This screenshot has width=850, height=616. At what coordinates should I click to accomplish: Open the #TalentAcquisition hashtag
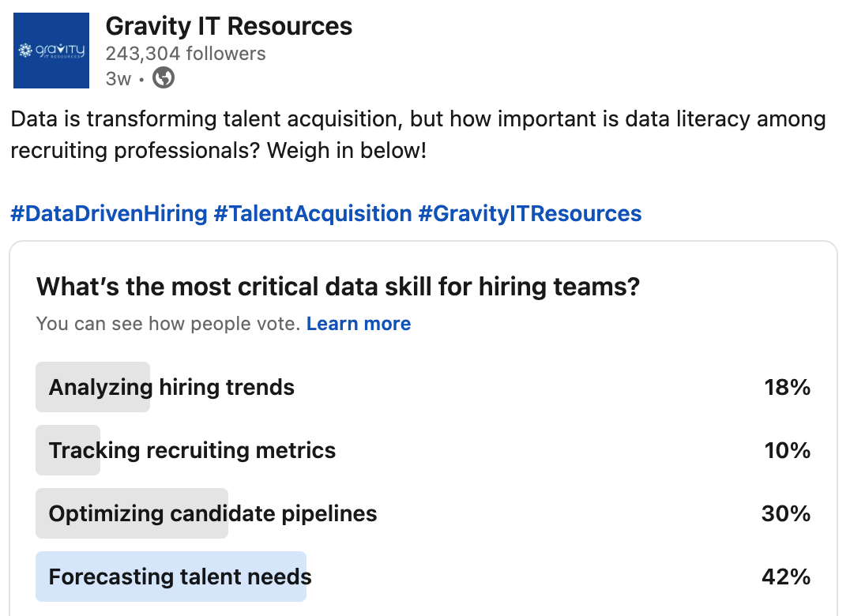pyautogui.click(x=313, y=213)
